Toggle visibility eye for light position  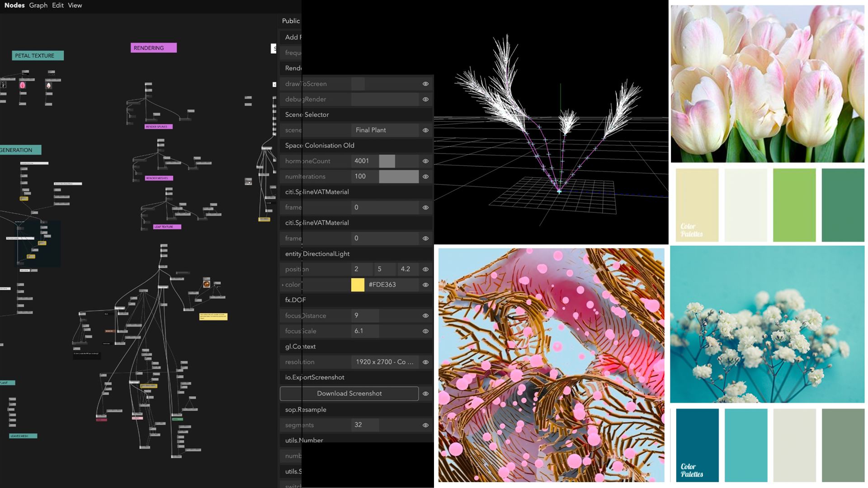coord(425,269)
